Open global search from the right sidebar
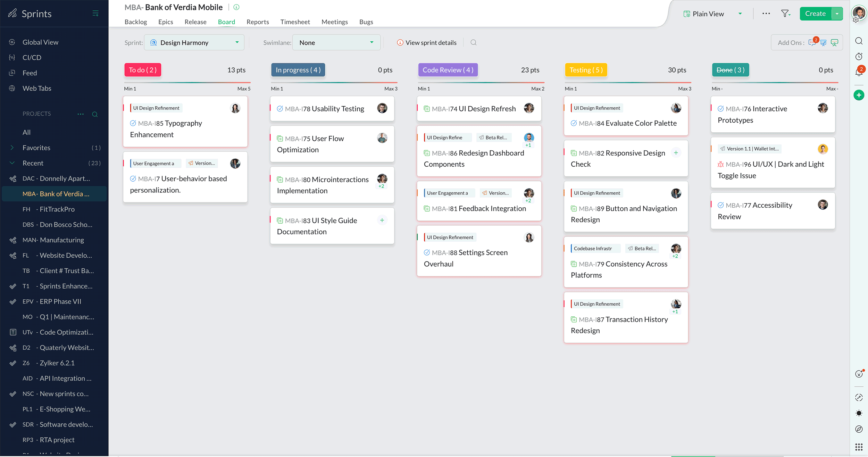This screenshot has width=868, height=457. 859,41
